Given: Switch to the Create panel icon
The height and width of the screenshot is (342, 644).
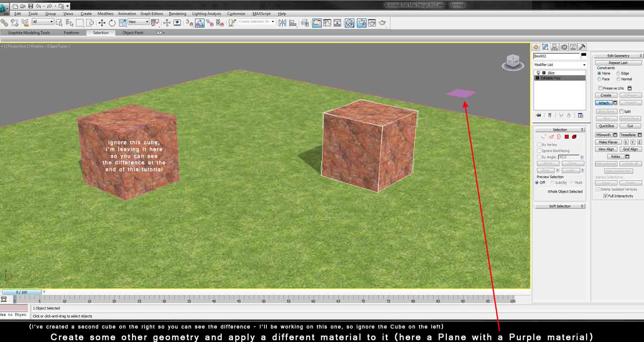Looking at the screenshot, I should tap(536, 47).
